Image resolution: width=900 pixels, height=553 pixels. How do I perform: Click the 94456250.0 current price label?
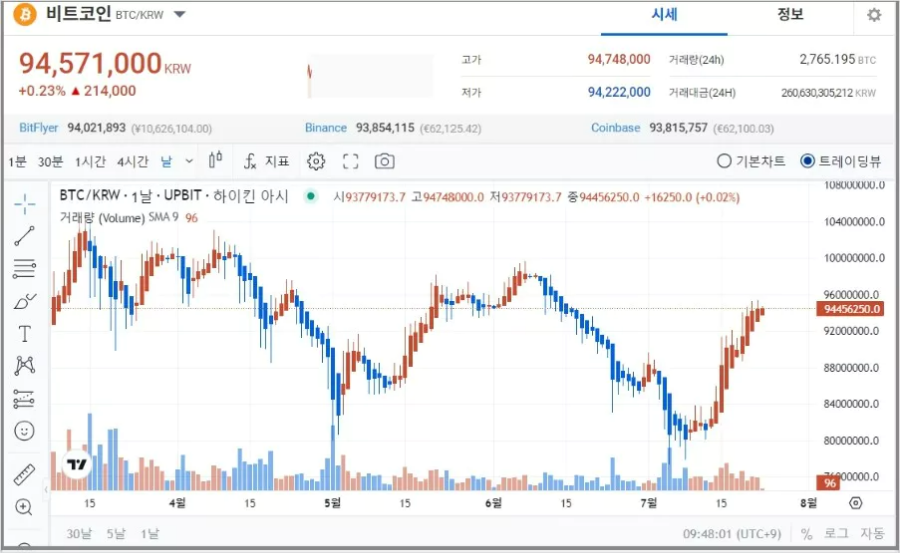click(850, 310)
